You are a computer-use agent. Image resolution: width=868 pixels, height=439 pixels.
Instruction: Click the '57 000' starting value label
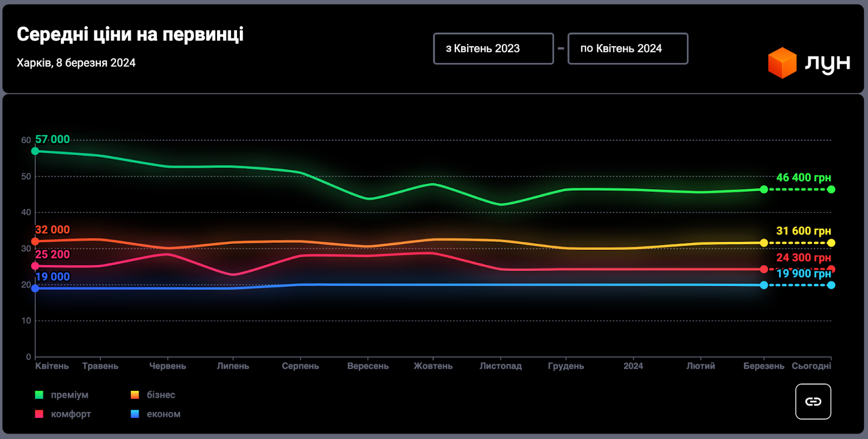click(53, 139)
